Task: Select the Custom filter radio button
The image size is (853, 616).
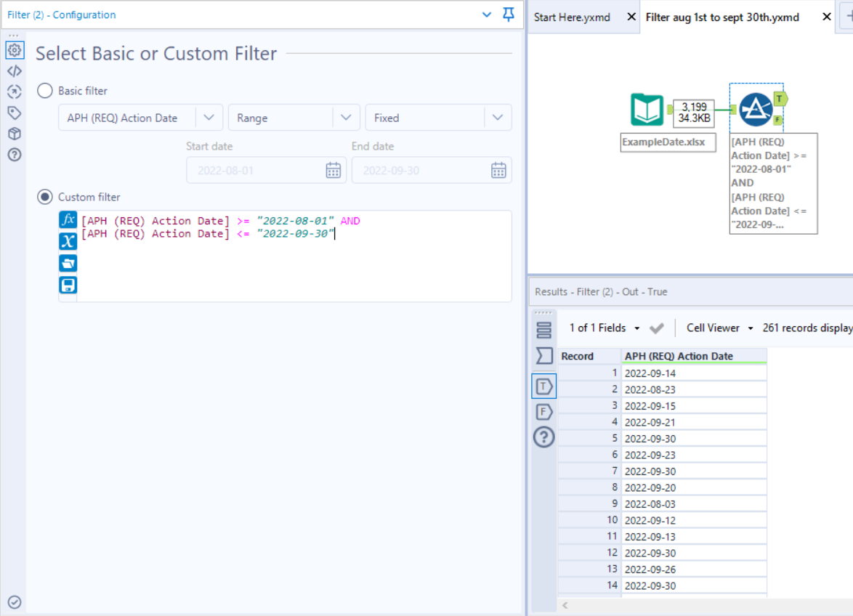Action: pyautogui.click(x=44, y=196)
